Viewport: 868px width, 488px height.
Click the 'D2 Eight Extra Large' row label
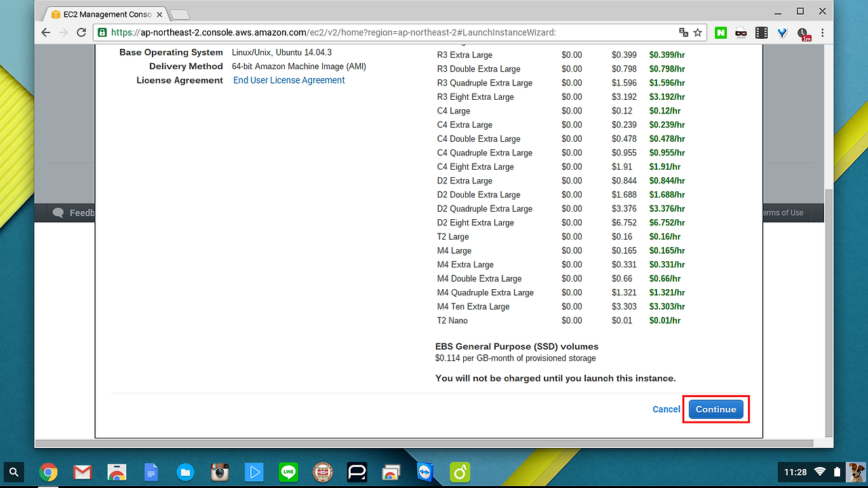tap(475, 223)
